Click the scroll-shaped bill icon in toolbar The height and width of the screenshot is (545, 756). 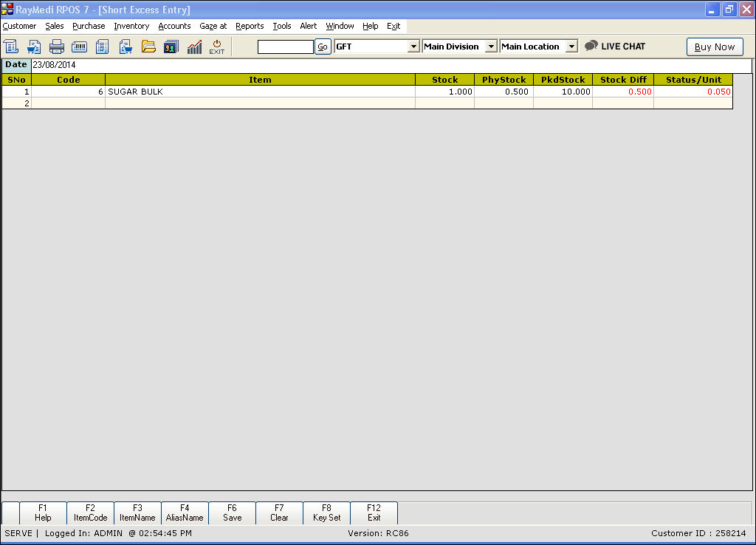[10, 47]
